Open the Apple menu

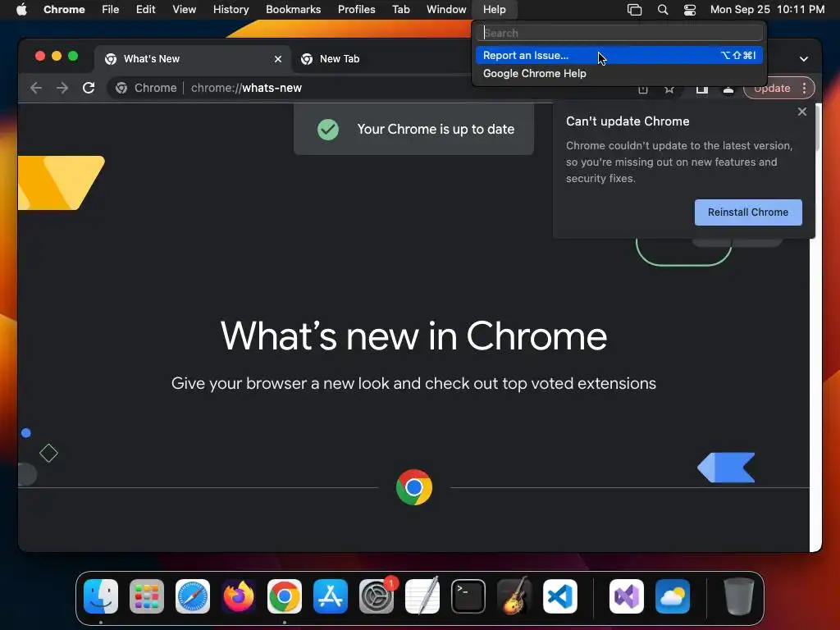pyautogui.click(x=21, y=9)
